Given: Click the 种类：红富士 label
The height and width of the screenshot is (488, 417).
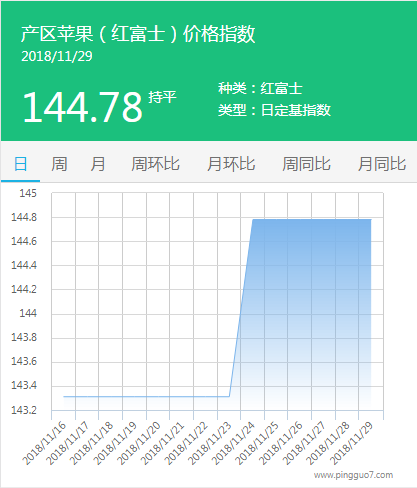Looking at the screenshot, I should coord(260,88).
